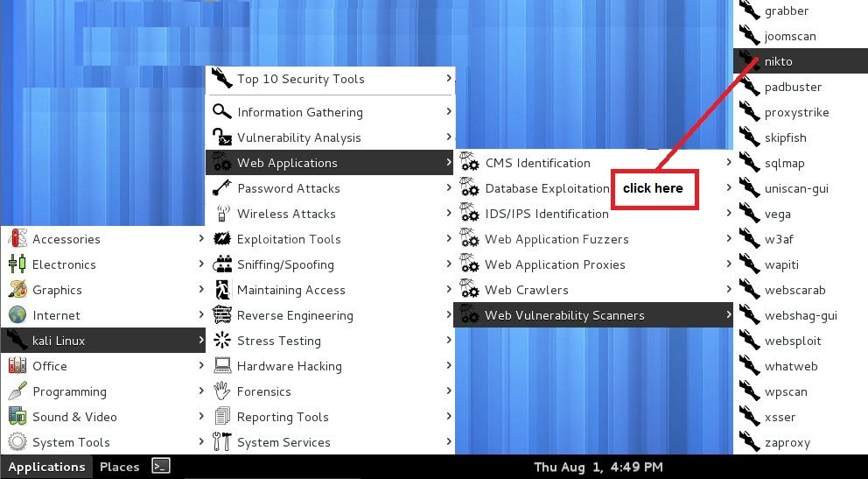Open the Applications menu

click(46, 467)
